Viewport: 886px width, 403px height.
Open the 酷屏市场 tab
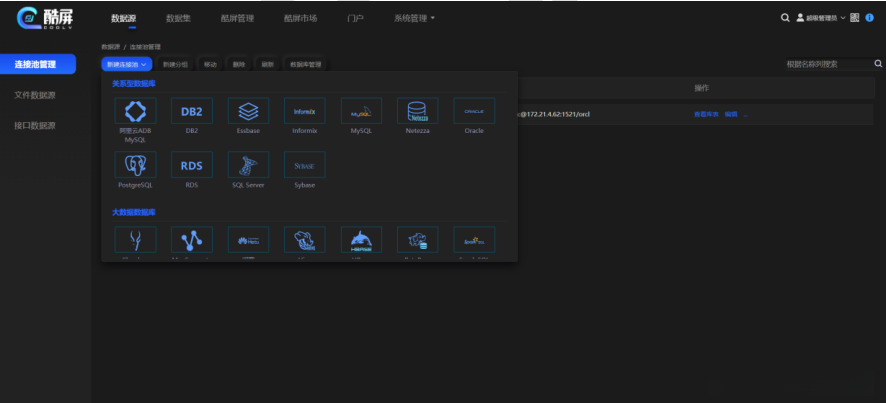click(300, 18)
